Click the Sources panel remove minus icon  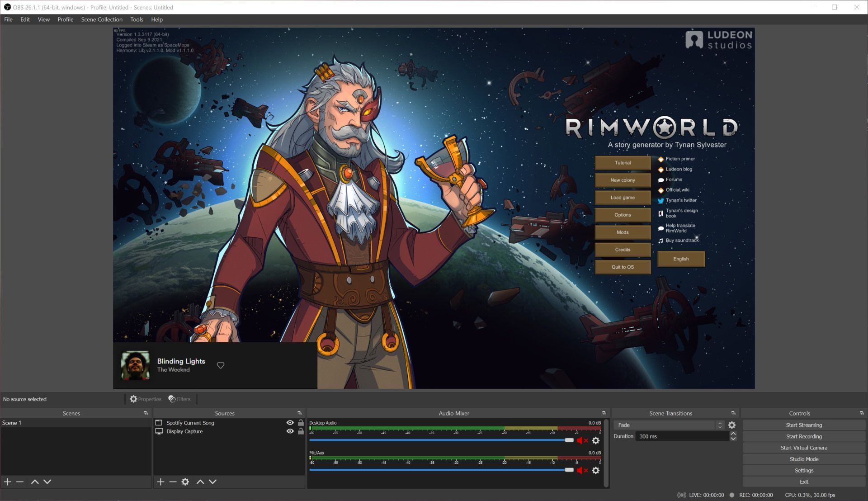(x=173, y=481)
